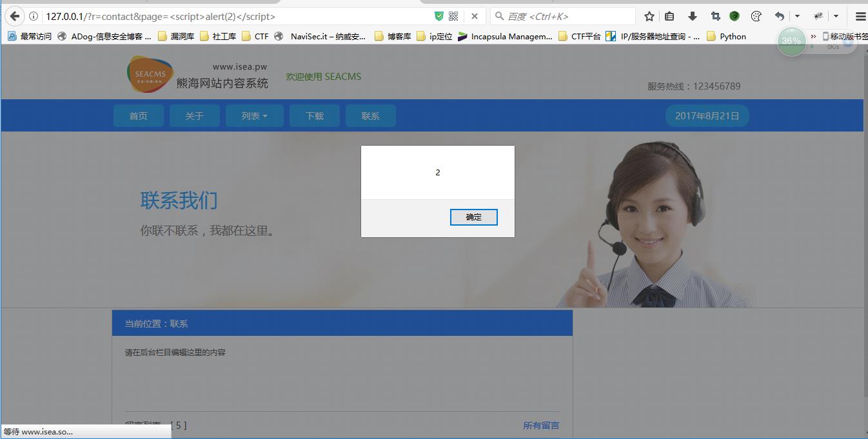Stop page loading with the X button
Image resolution: width=868 pixels, height=439 pixels.
[475, 16]
